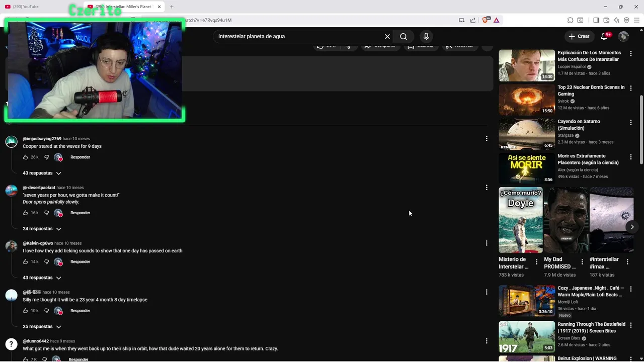Screen dimensions: 644x362
Task: Open three-dot menu for 'Cayendo en Saturno' video
Action: pos(630,122)
